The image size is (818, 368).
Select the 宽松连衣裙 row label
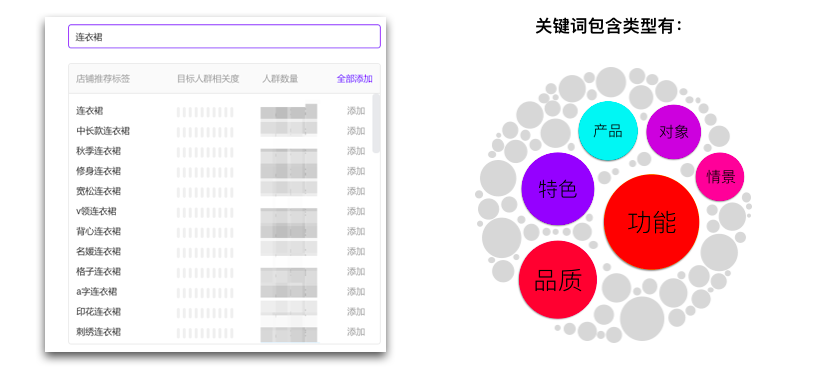pos(99,191)
